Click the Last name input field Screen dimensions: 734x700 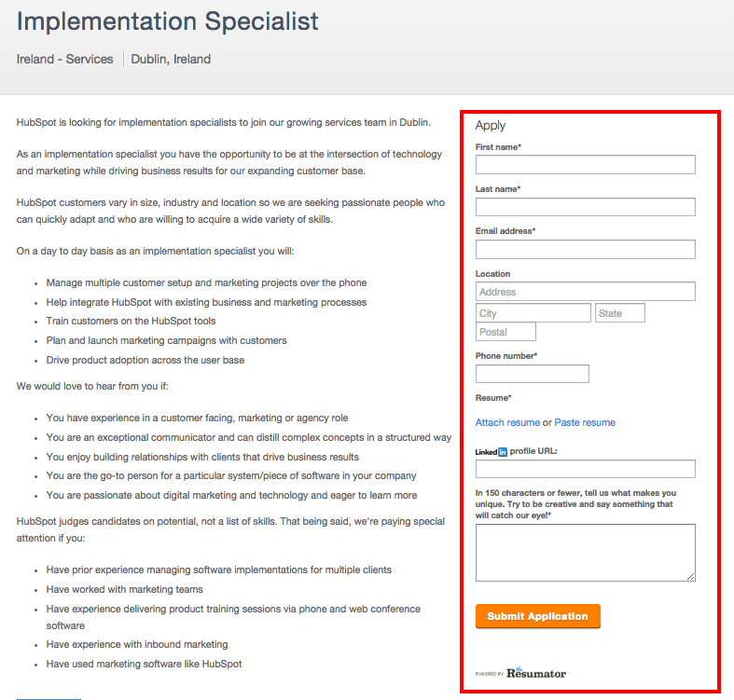[585, 207]
